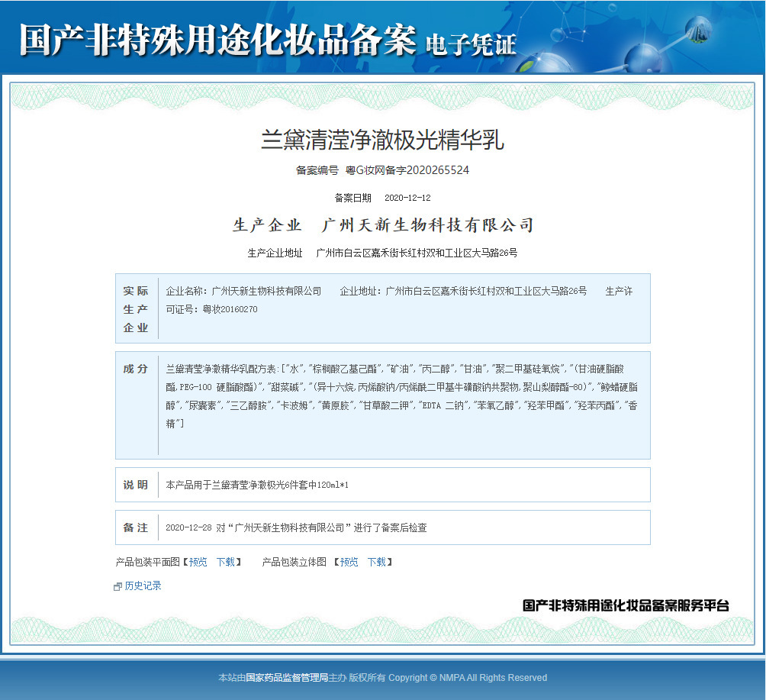Select filing number 粤G妆网备字2020265524

[x=407, y=170]
